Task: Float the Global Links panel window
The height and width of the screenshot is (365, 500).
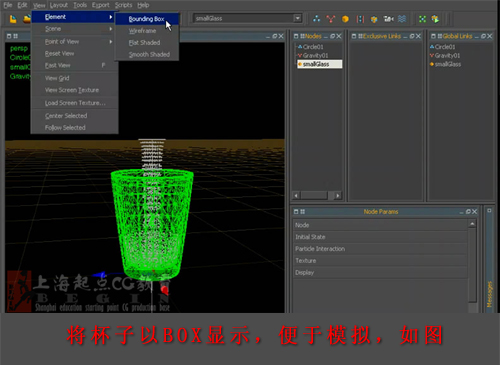Action: (x=483, y=36)
